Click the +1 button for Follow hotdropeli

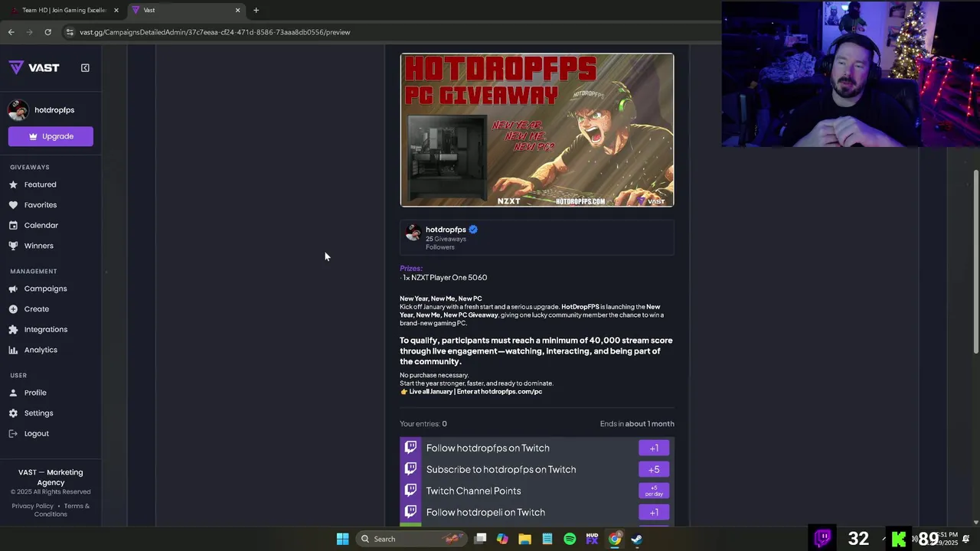pos(654,512)
